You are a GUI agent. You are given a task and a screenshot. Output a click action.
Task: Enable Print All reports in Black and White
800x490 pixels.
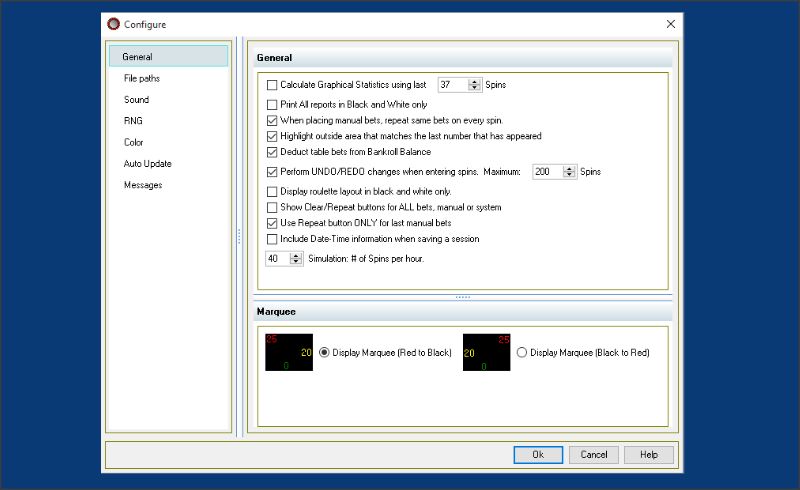[x=272, y=105]
